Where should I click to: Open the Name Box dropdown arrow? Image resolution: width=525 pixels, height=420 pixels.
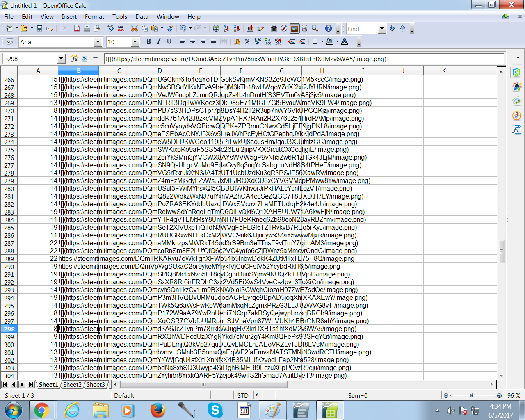coord(61,59)
